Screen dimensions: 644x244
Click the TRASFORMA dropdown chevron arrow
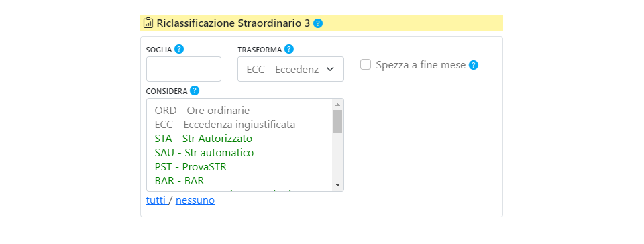330,69
